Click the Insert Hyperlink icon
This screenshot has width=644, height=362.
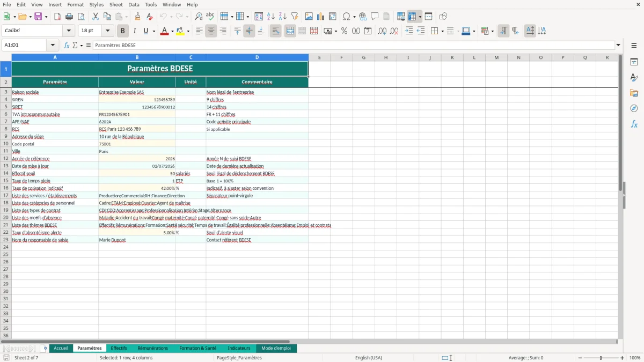363,17
